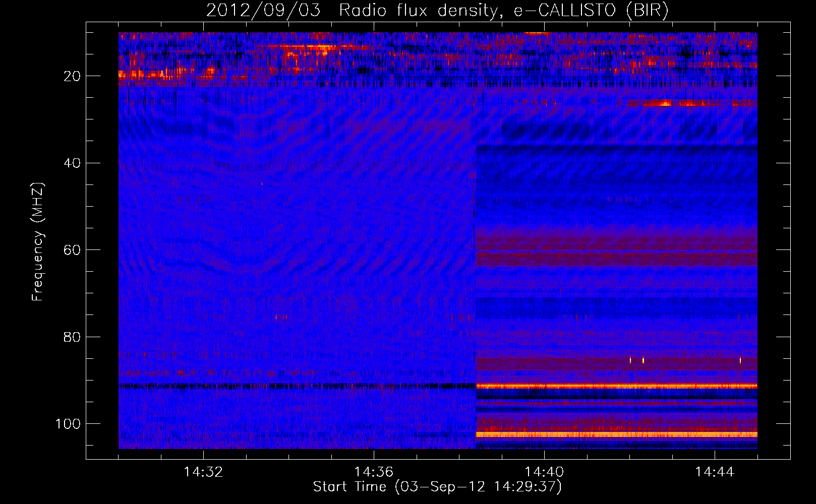
Task: Click the "14:40" time tick label
Action: (544, 472)
